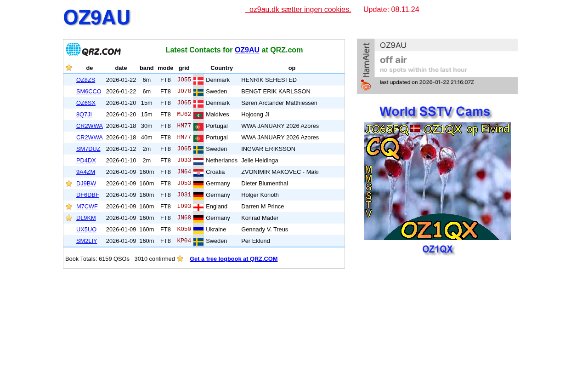Click the Denmark flag in OZ6SX row
Screen dimensions: 588x368
click(x=198, y=103)
